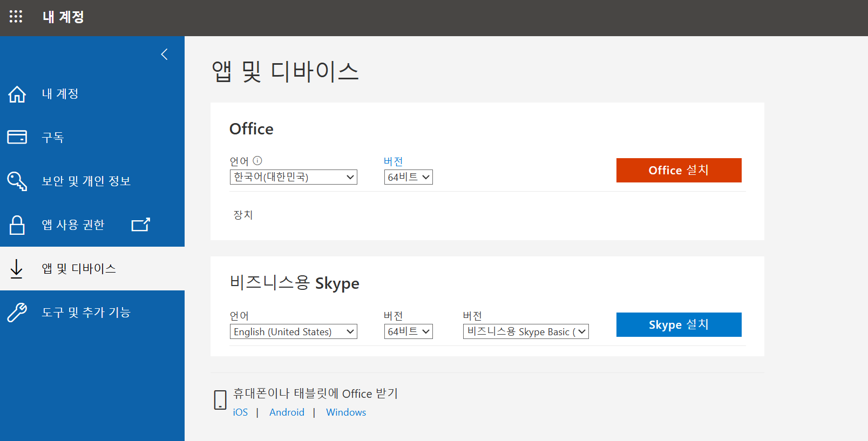This screenshot has width=868, height=441.
Task: Click the download arrow icon for 앱 및 디바이스
Action: point(17,268)
